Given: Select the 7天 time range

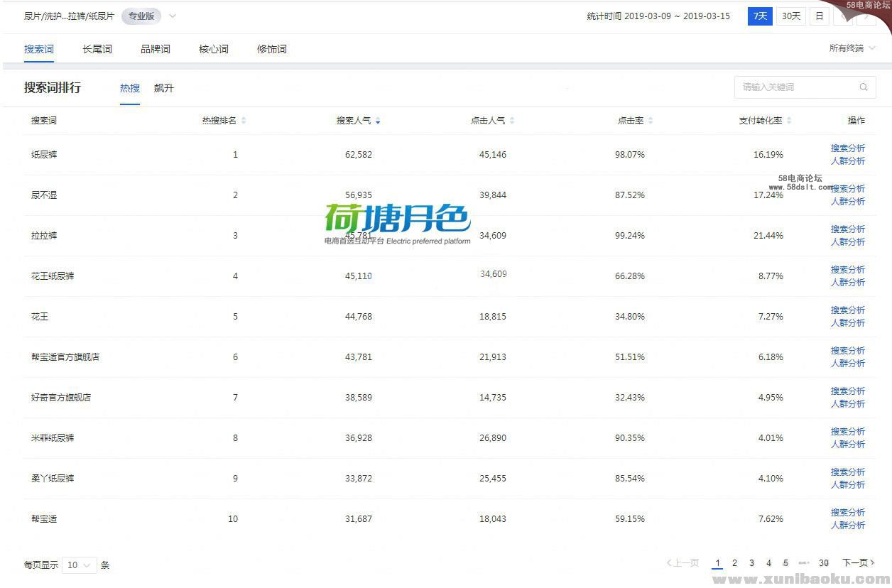Looking at the screenshot, I should click(760, 16).
